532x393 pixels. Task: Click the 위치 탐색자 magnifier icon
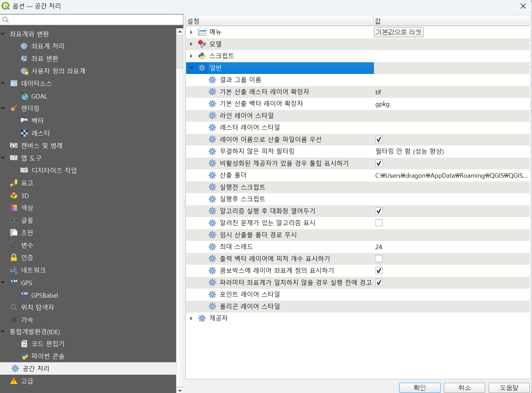tap(14, 307)
